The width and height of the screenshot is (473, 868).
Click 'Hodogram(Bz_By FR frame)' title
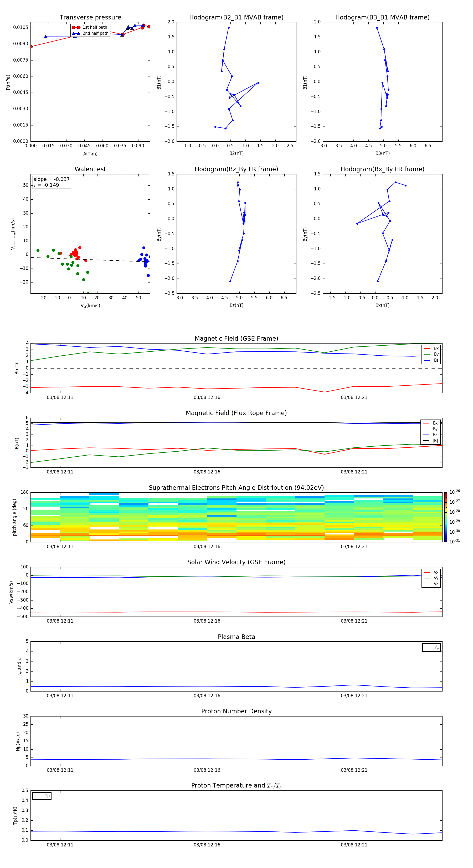236,169
